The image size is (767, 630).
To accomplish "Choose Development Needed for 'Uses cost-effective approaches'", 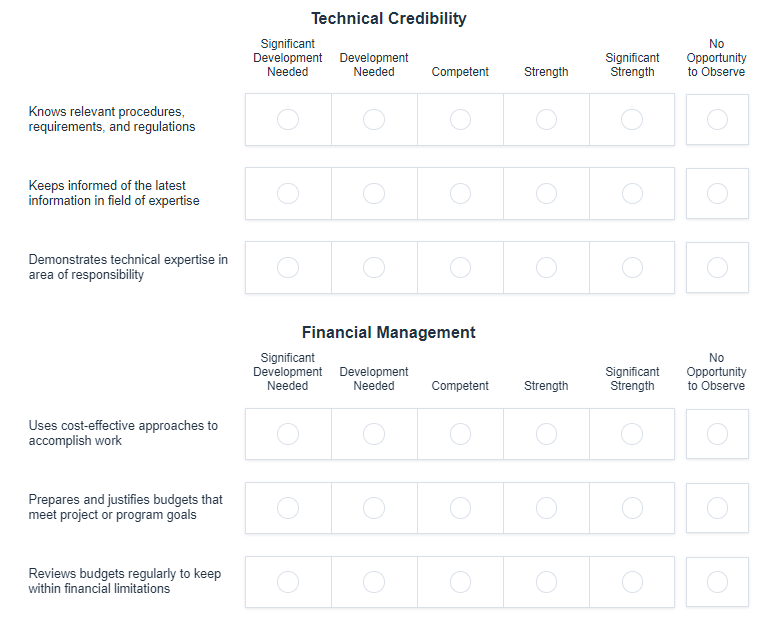I will [x=374, y=434].
